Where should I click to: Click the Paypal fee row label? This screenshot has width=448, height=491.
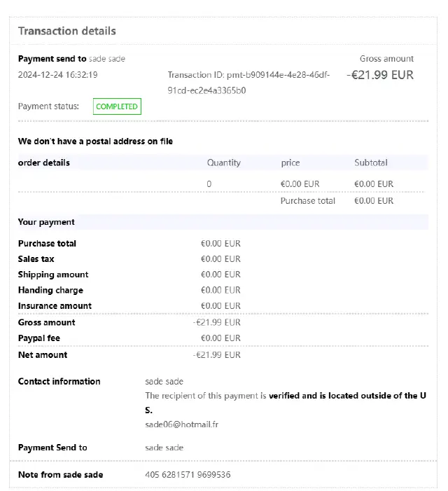39,338
